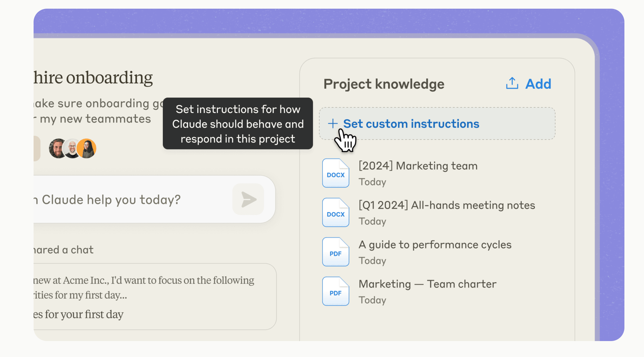This screenshot has height=357, width=644.
Task: Click 'Today' under guide to performance cycles
Action: (372, 261)
